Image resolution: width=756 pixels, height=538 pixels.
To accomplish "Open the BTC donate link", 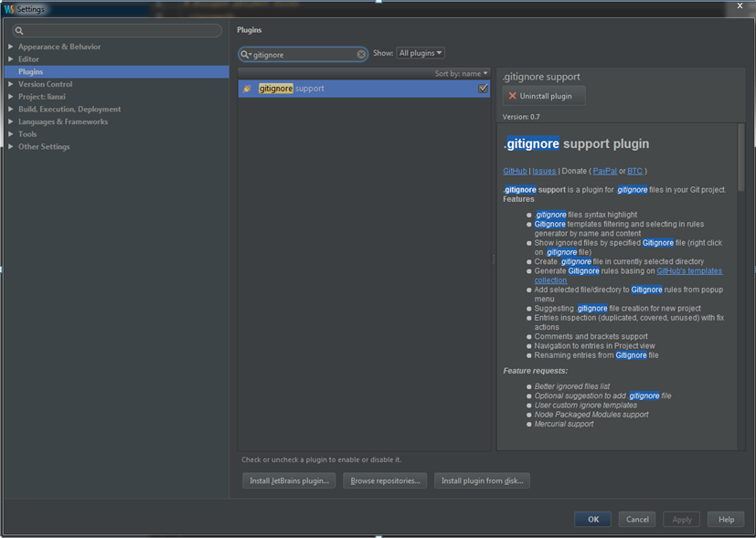I will pyautogui.click(x=635, y=171).
